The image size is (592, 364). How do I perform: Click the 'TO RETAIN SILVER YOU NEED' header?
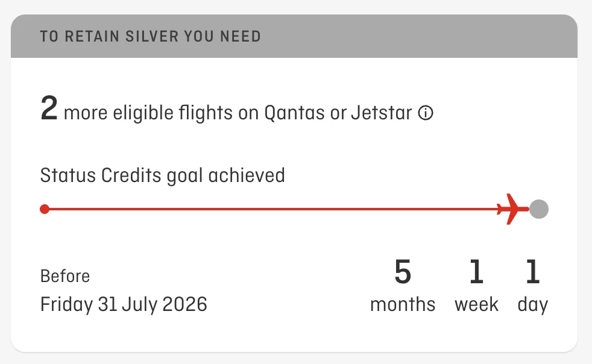tap(150, 36)
